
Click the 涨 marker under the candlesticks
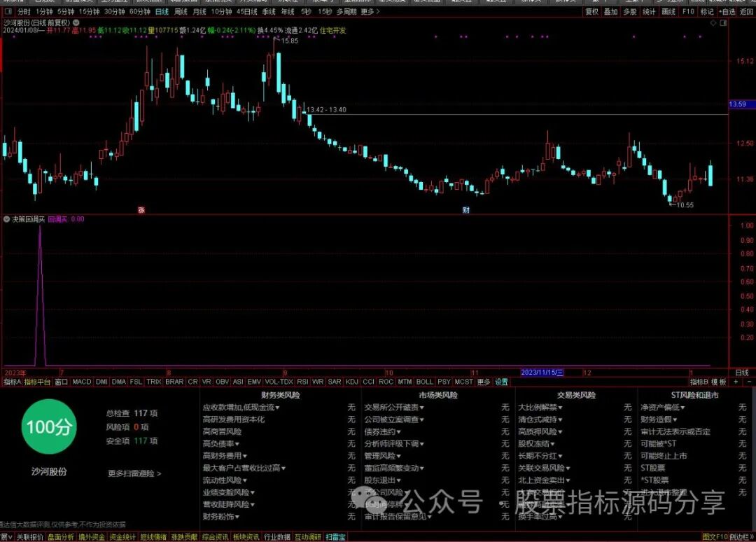(x=141, y=210)
